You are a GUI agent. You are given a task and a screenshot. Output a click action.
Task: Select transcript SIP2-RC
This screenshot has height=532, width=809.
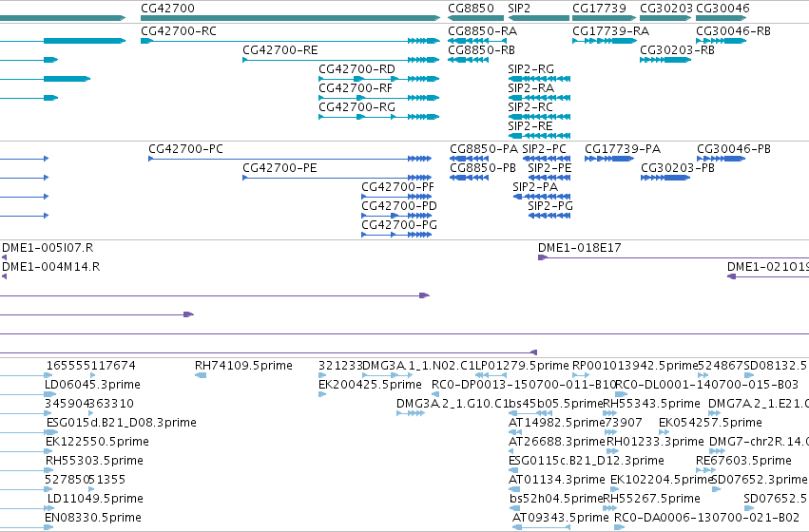[530, 107]
